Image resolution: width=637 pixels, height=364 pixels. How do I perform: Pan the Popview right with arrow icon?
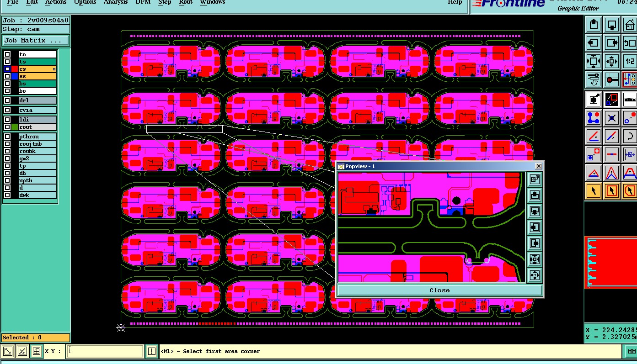point(535,243)
